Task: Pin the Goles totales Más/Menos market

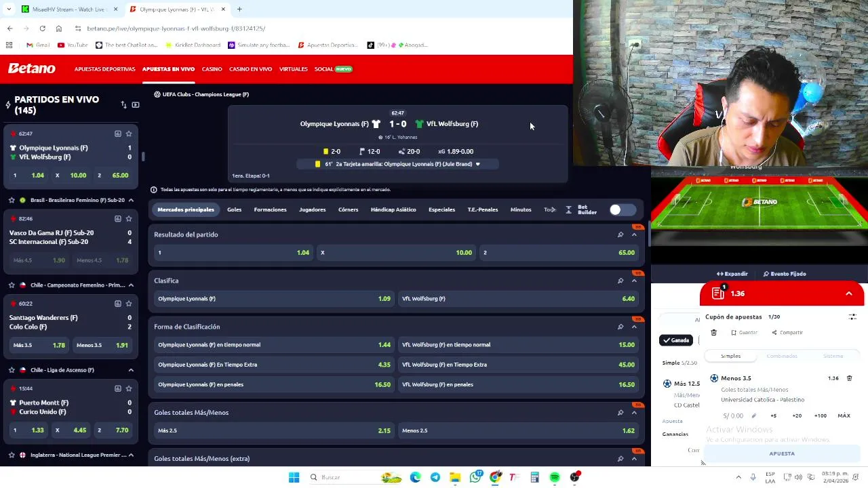Action: click(620, 412)
